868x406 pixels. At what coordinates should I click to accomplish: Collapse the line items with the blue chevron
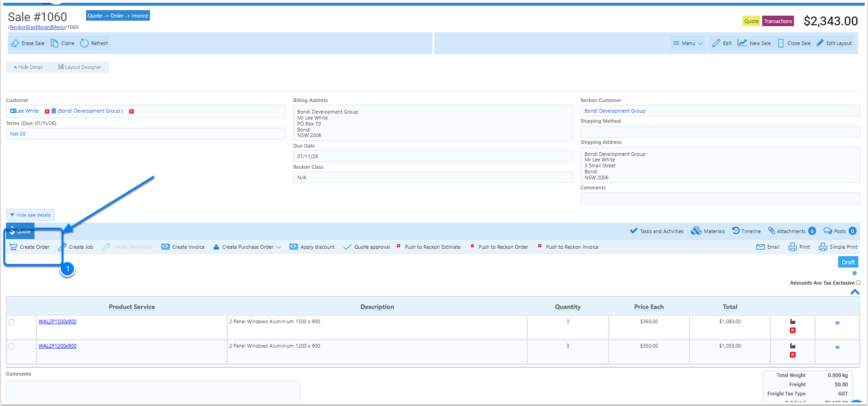pyautogui.click(x=855, y=292)
